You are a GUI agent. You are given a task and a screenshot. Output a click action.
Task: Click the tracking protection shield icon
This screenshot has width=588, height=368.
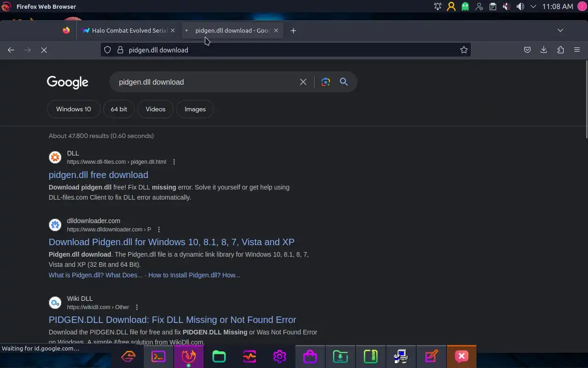107,50
